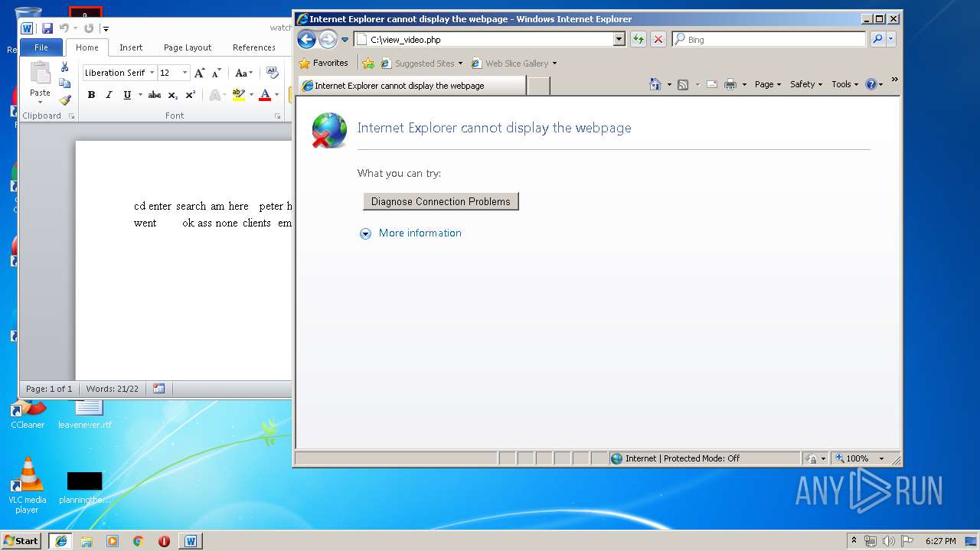This screenshot has height=551, width=980.
Task: Open font color dropdown arrow
Action: click(x=277, y=95)
